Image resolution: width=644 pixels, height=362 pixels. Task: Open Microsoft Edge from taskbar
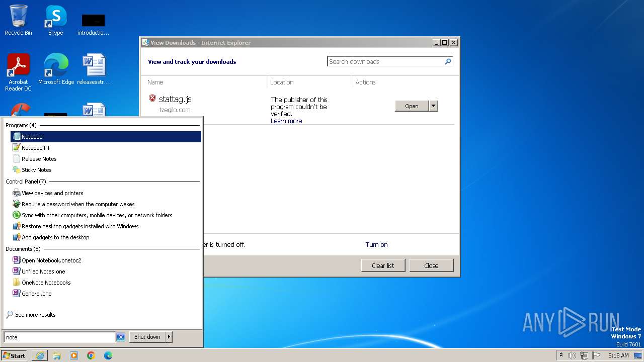click(108, 355)
